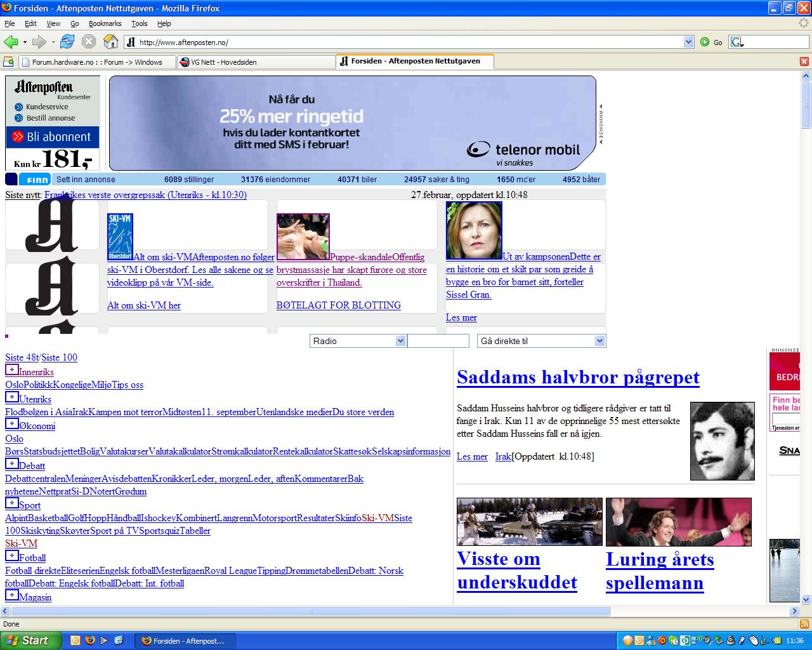Expand the Debatt section plus box

click(11, 463)
